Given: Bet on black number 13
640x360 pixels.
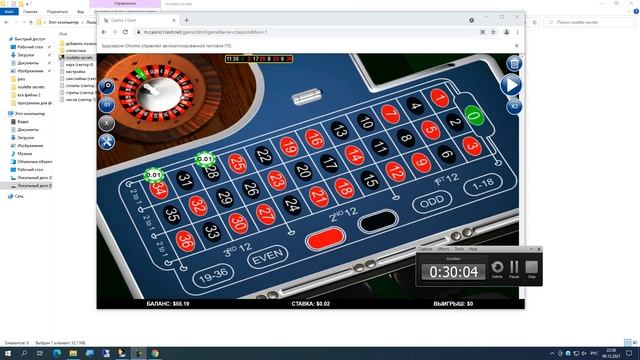Looking at the screenshot, I should [340, 130].
